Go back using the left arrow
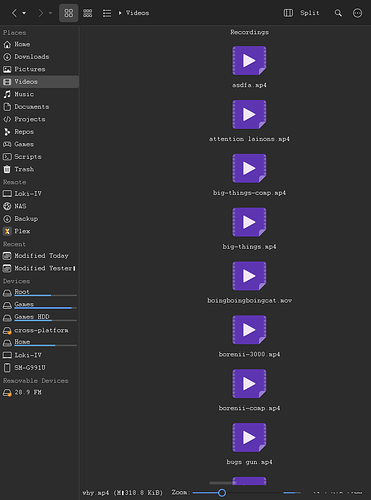Viewport: 371px width, 500px height. pos(14,13)
